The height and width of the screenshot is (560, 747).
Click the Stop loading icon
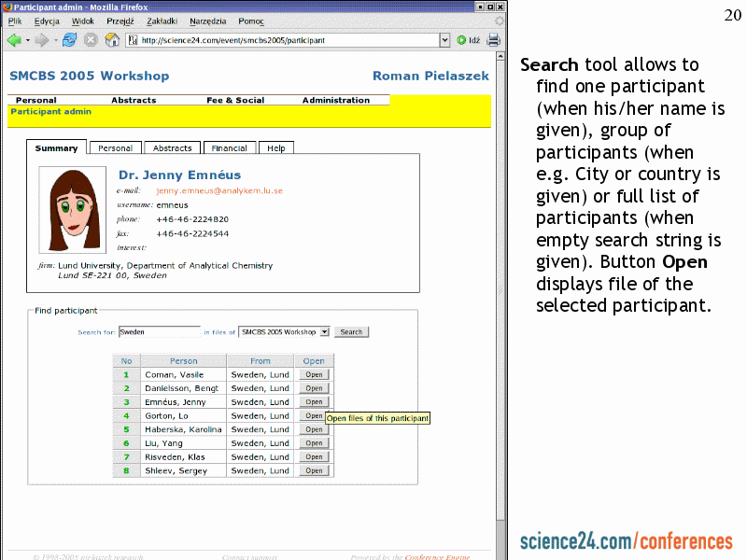click(91, 40)
